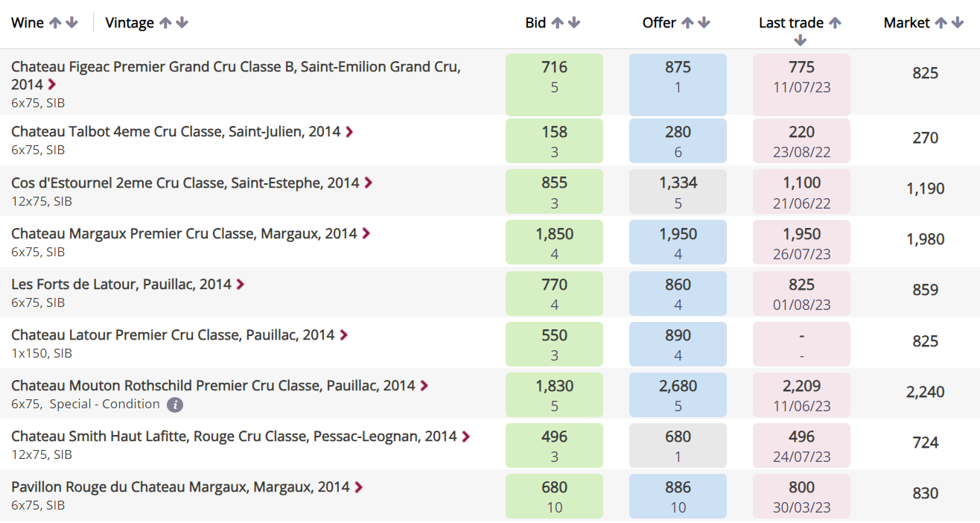
Task: Click the Special Condition info icon
Action: coord(175,405)
